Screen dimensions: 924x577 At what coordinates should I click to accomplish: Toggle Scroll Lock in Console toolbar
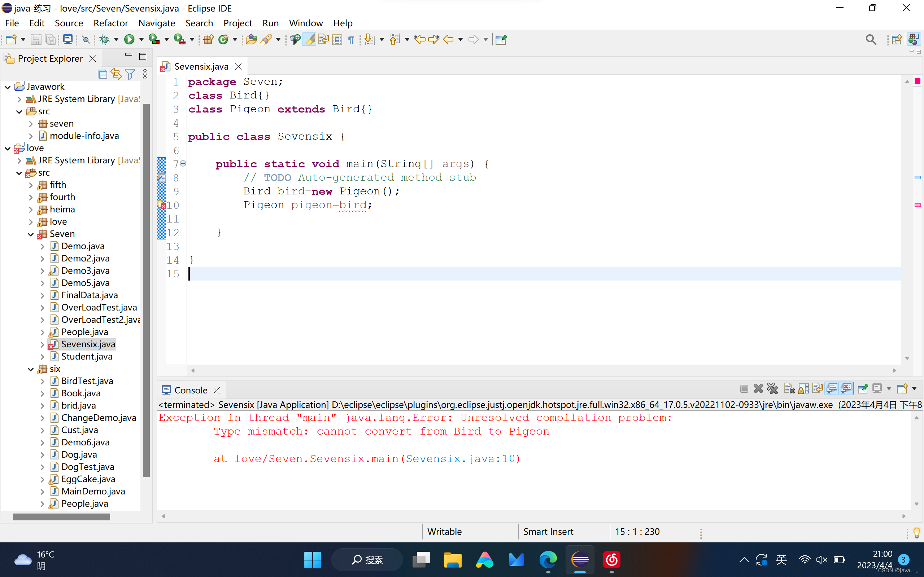(x=803, y=389)
